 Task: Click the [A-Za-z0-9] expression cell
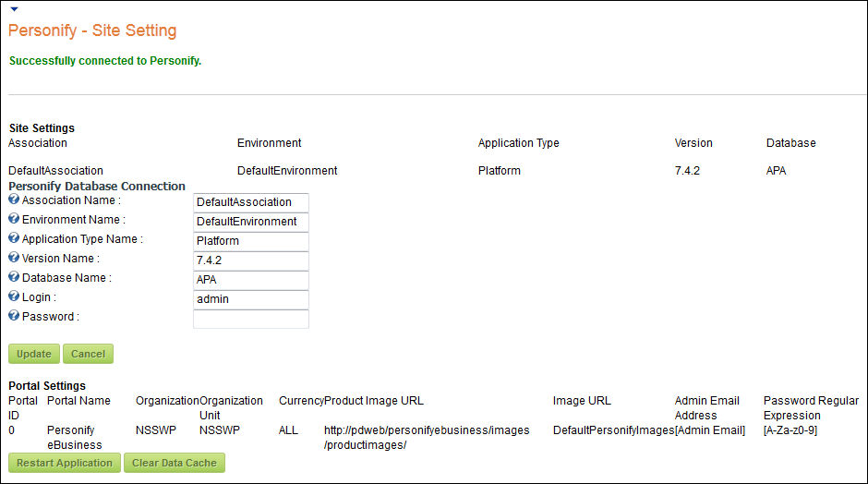coord(790,430)
